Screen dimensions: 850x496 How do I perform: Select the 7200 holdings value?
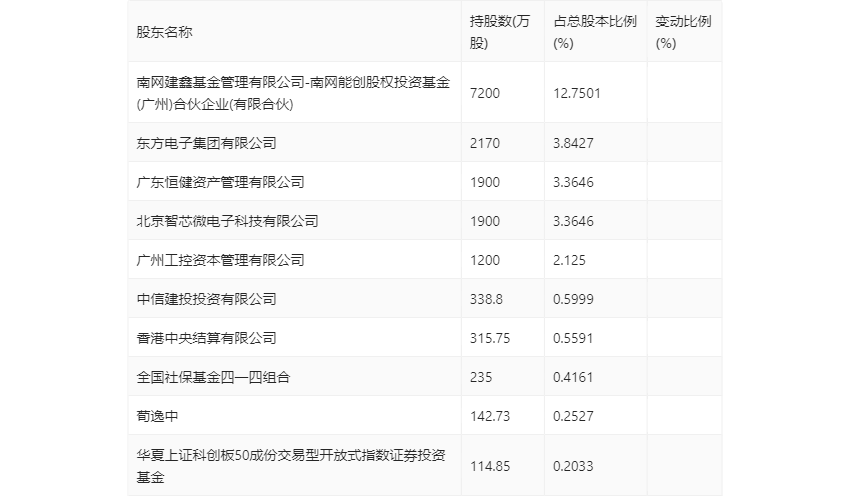[x=485, y=93]
